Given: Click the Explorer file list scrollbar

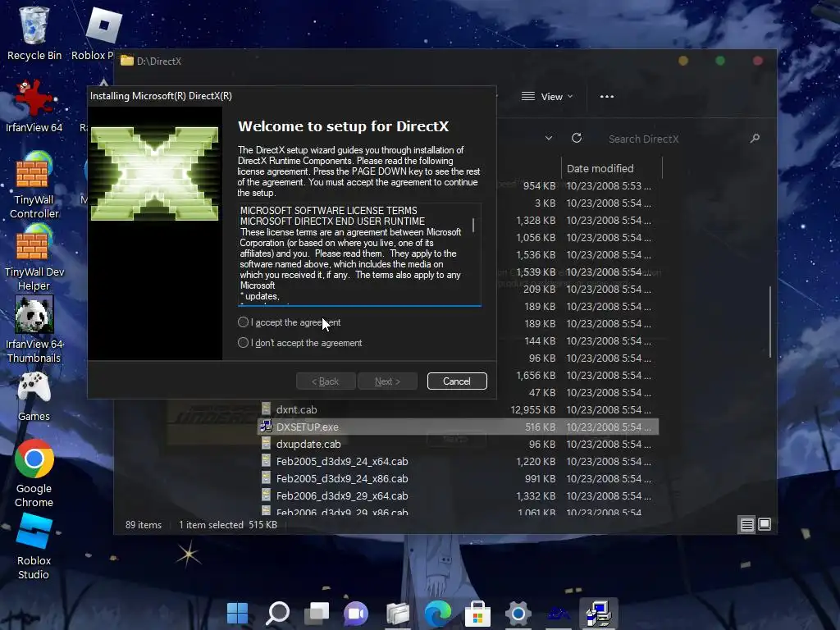Looking at the screenshot, I should 770,322.
